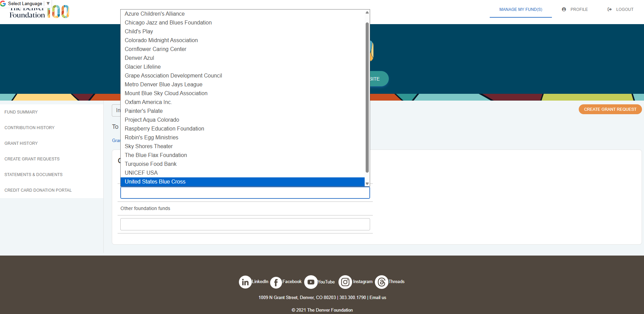Click the YouTube text link

point(326,282)
